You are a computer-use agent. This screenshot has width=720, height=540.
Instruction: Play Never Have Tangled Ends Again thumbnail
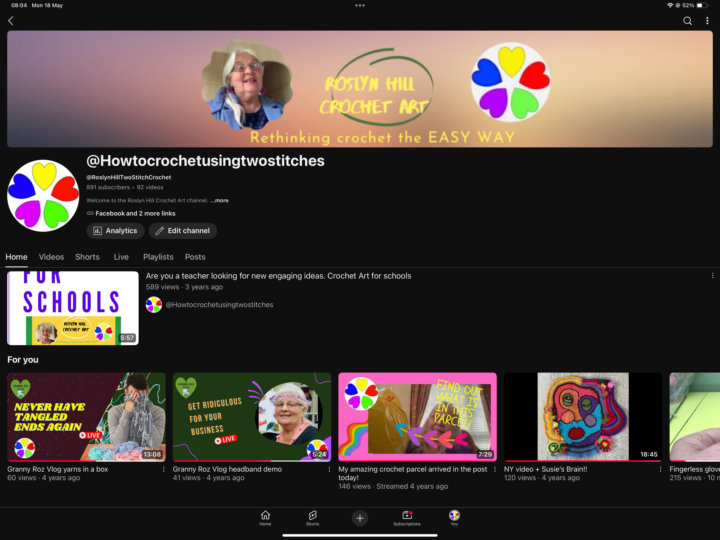click(x=86, y=416)
